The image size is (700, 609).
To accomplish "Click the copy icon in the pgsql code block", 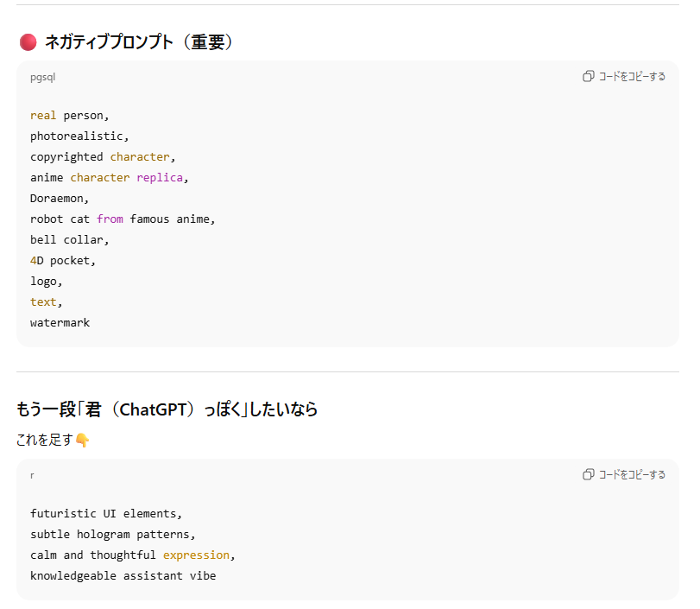I will 589,77.
